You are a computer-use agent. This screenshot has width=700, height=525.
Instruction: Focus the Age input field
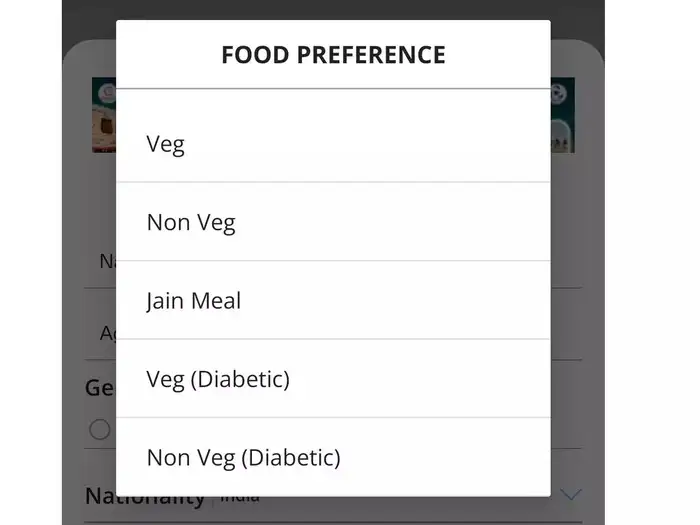[100, 333]
